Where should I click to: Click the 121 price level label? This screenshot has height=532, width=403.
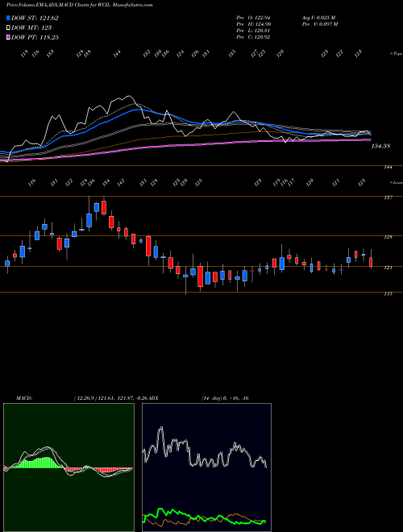point(388,268)
